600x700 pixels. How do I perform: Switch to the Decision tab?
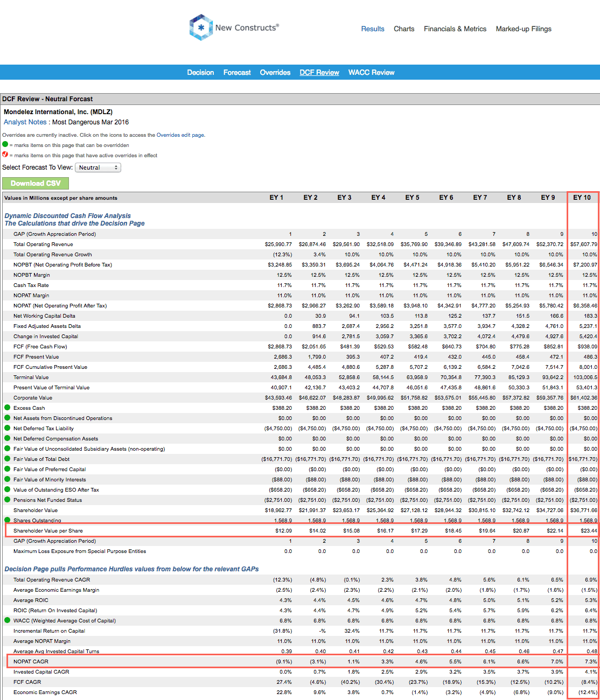tap(200, 73)
